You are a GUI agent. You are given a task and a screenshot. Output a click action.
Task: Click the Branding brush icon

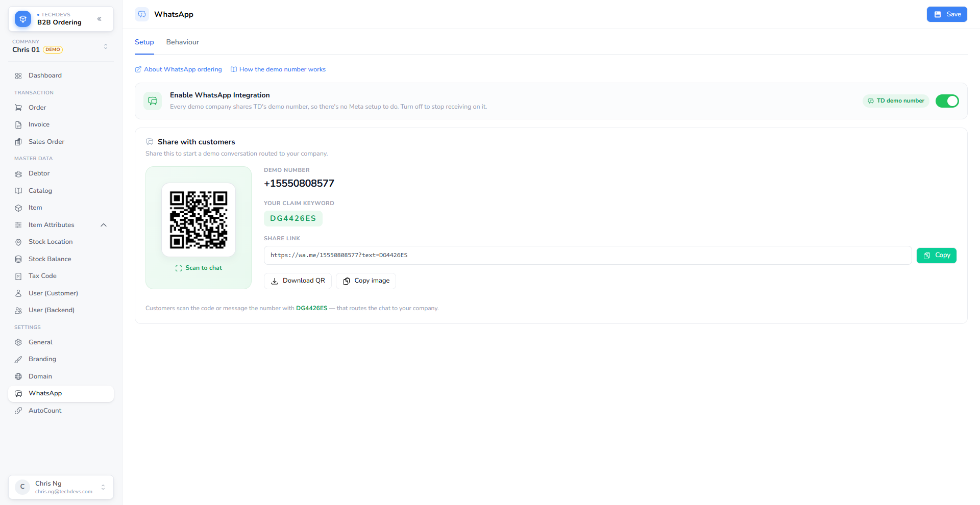pyautogui.click(x=18, y=359)
